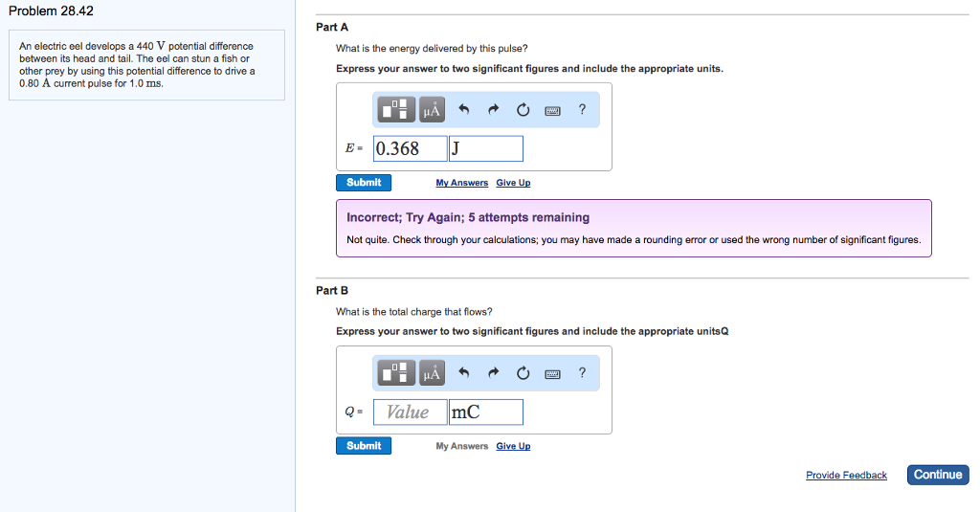This screenshot has width=980, height=512.
Task: Click the undo arrow in Part A
Action: (x=464, y=110)
